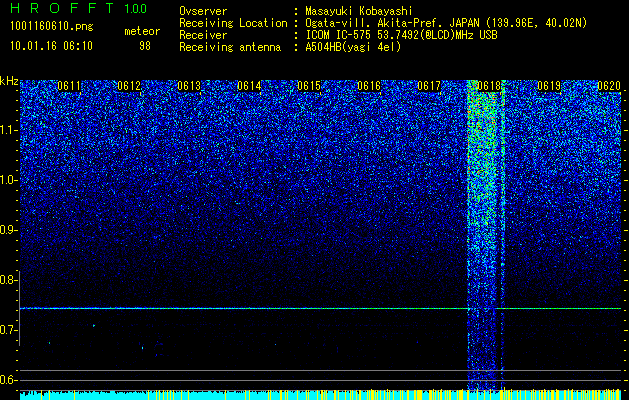Screen dimensions: 629x400
Task: Click the Receiver label
Action: coord(203,35)
